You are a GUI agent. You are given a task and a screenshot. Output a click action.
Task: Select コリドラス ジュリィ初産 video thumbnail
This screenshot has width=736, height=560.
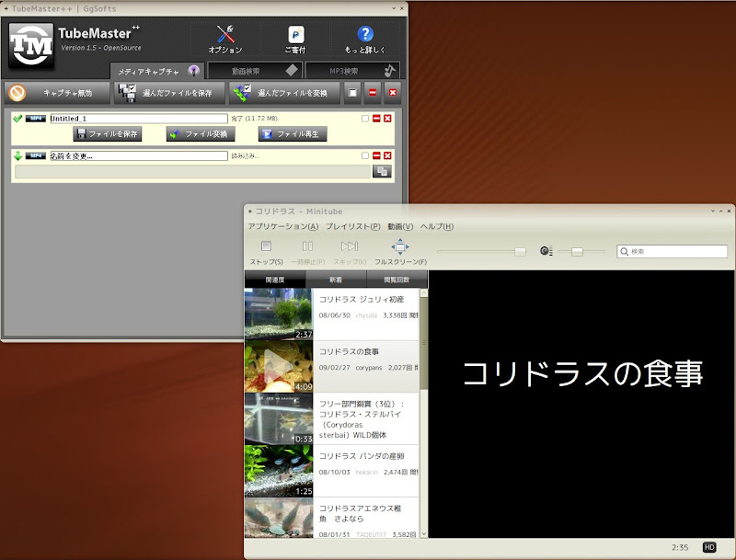tap(279, 314)
